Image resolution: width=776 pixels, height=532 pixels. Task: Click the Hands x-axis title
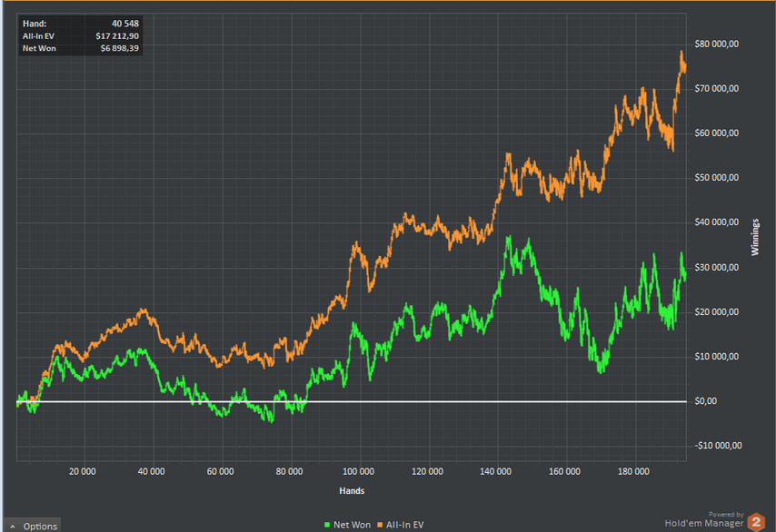coord(352,490)
